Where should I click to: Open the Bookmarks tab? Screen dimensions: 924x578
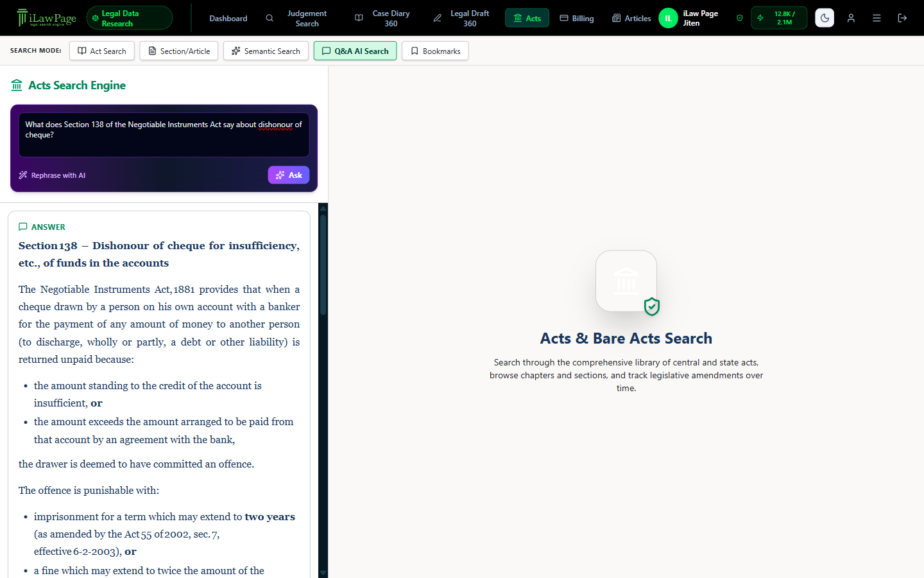coord(435,51)
